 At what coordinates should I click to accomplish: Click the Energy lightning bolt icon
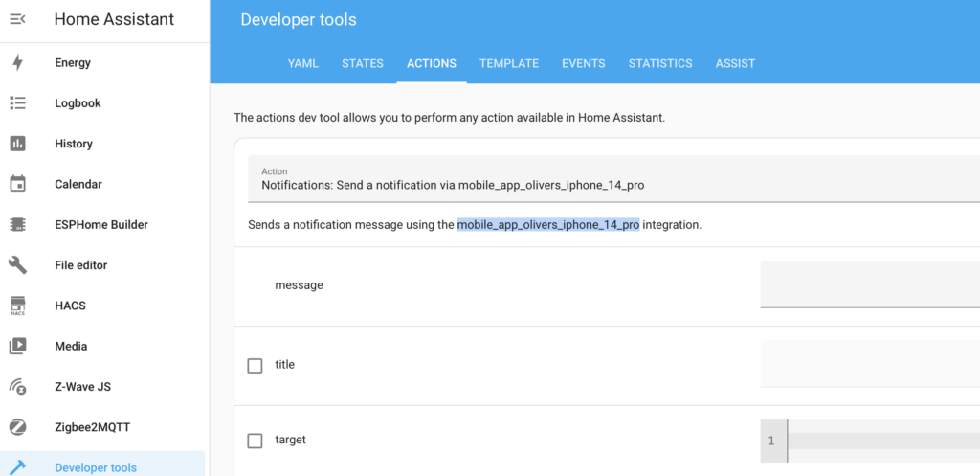[x=17, y=62]
